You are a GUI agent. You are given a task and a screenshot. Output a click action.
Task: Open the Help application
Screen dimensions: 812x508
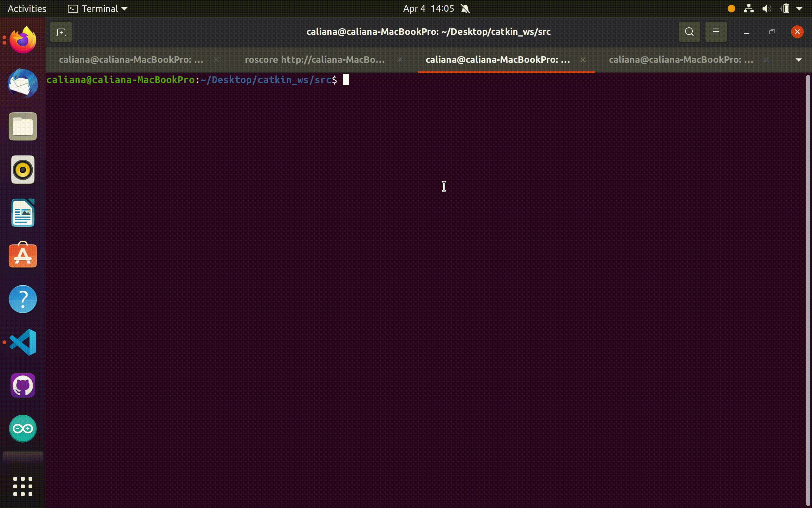(23, 299)
